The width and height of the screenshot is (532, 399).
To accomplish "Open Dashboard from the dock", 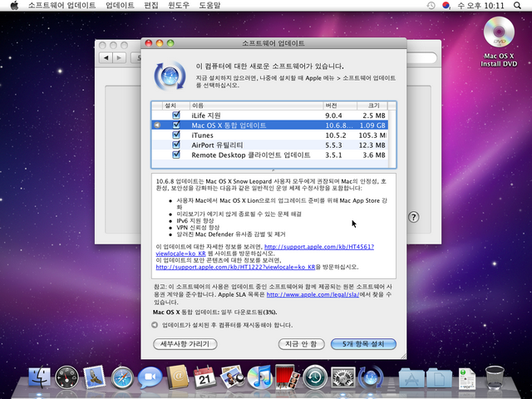I will click(x=66, y=377).
